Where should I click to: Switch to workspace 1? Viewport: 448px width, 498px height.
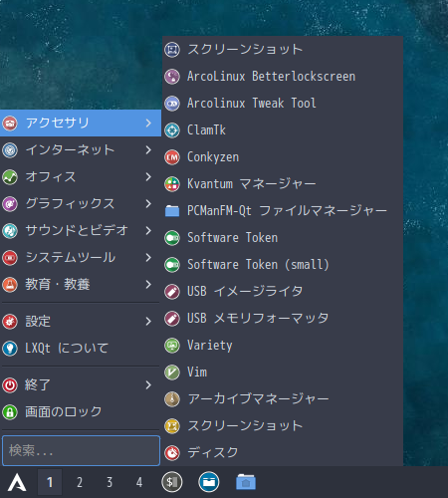[50, 482]
